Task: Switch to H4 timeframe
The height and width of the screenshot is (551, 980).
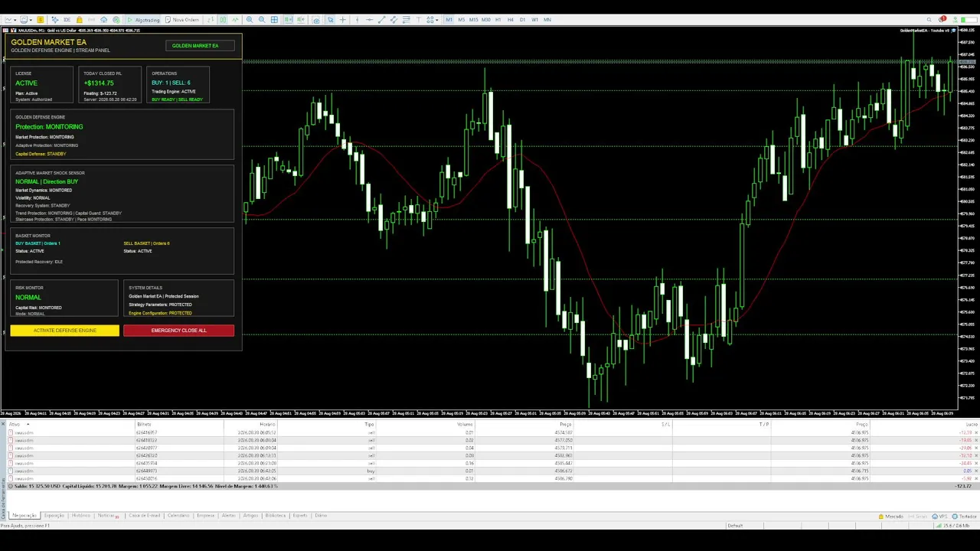Action: (511, 20)
